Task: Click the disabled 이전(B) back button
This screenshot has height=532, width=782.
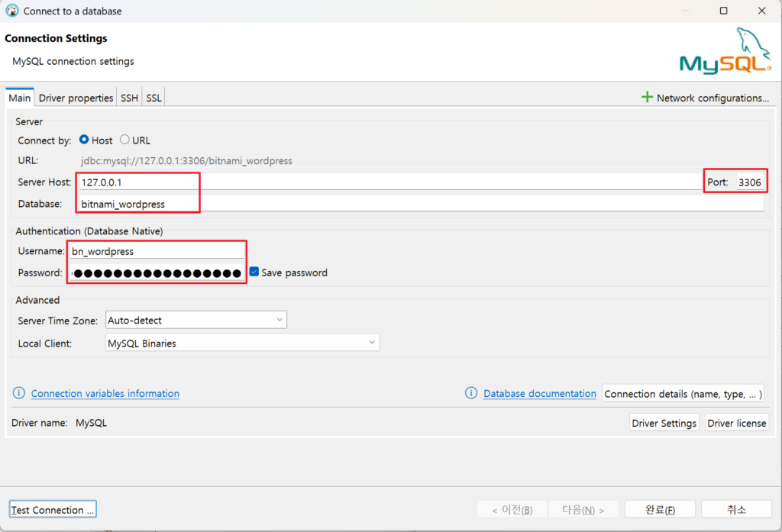Action: (x=512, y=510)
